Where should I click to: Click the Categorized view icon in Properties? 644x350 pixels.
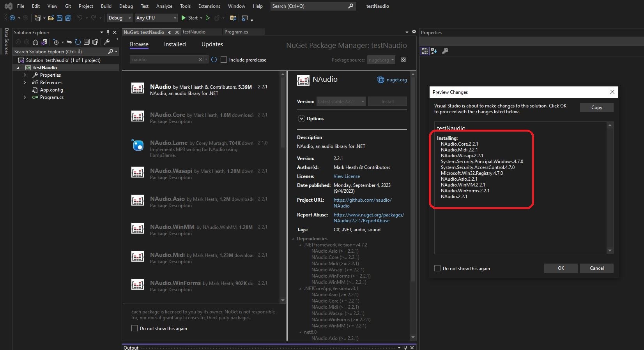coord(425,51)
